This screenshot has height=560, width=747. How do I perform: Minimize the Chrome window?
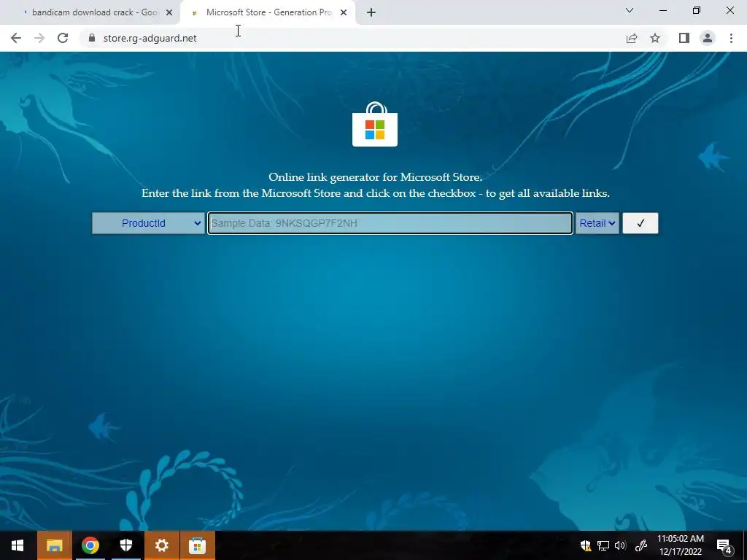tap(662, 10)
